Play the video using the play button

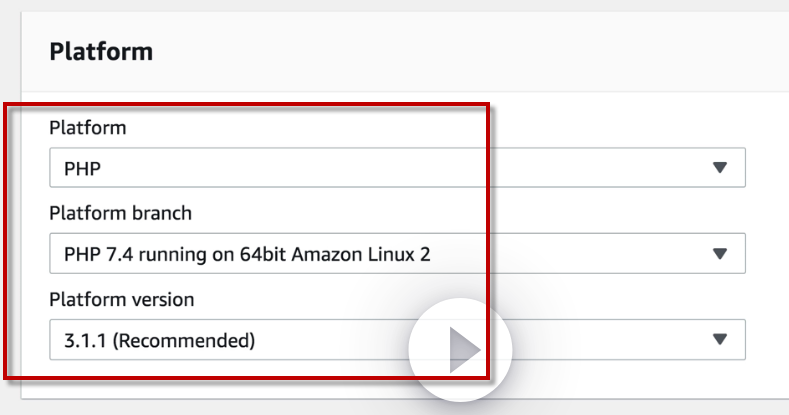(x=460, y=350)
